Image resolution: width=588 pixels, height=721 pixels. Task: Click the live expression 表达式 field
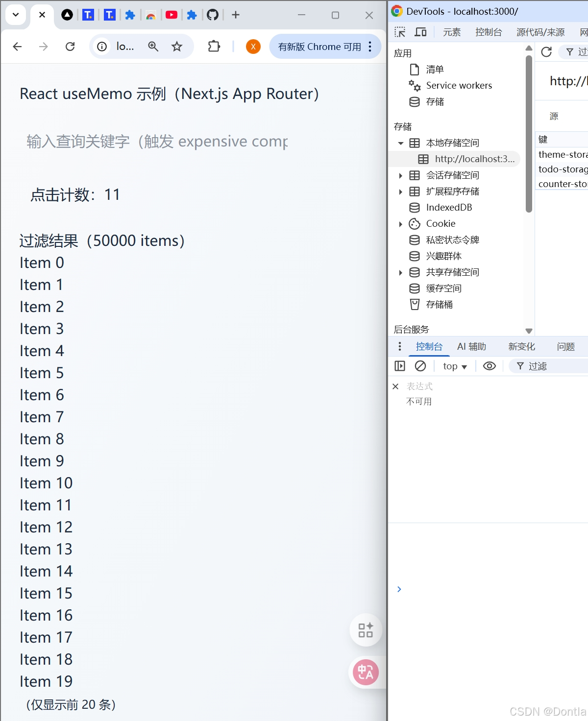pos(420,387)
